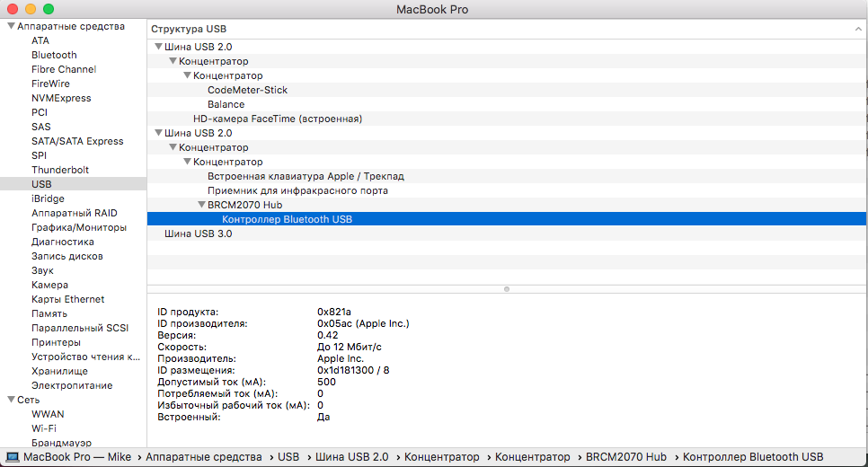Select the CodeMeter-Stick device row
Screen dimensions: 868x467
[x=507, y=90]
